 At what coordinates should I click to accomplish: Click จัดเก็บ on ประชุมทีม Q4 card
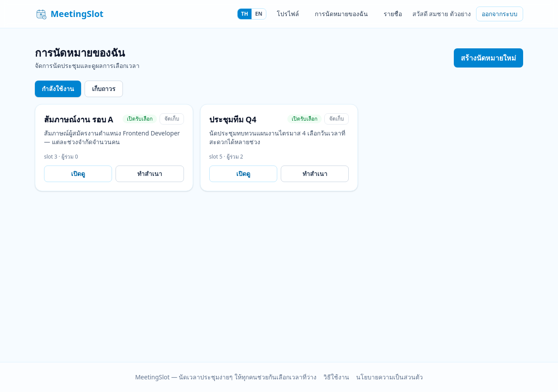pos(337,119)
